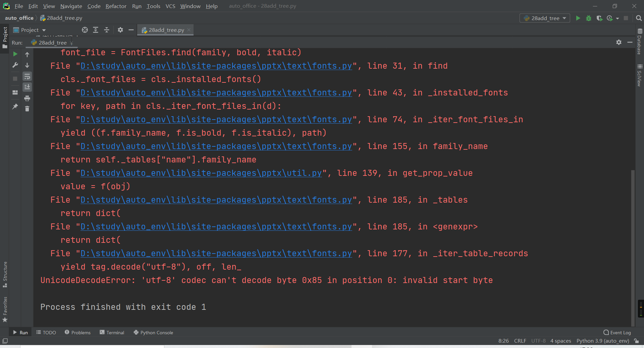Click the Debug bug icon in top toolbar
This screenshot has width=644, height=348.
(589, 18)
